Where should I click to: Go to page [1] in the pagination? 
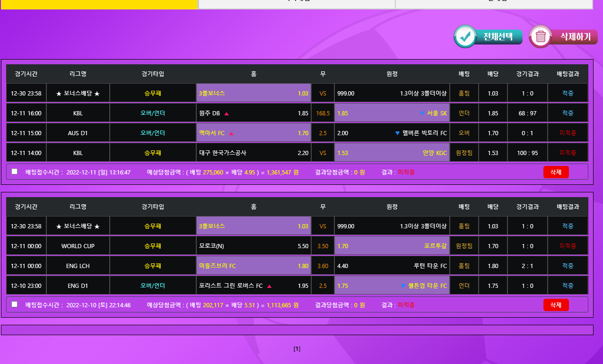click(297, 349)
